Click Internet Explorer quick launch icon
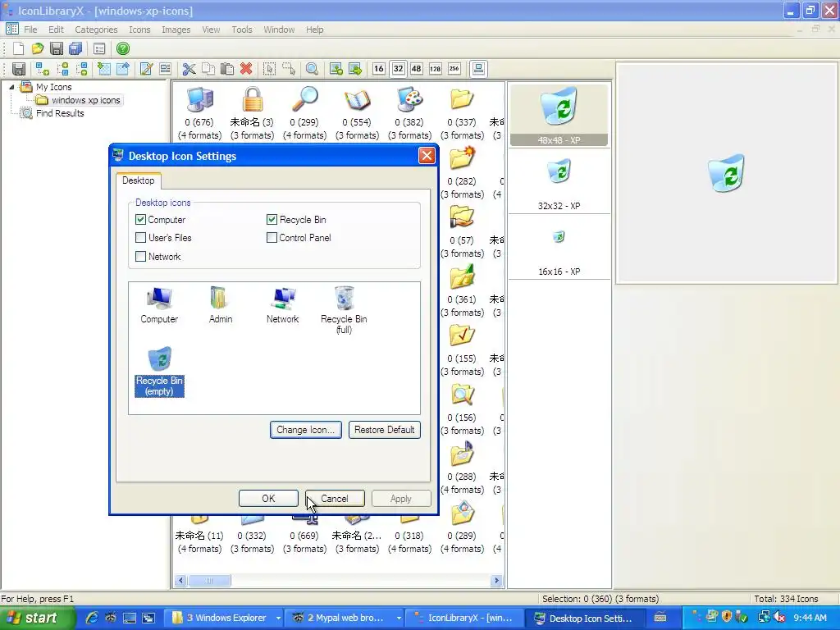 click(x=92, y=619)
